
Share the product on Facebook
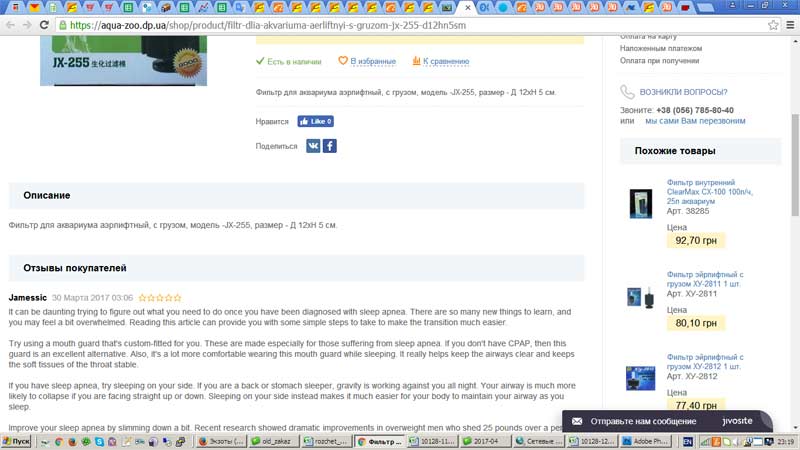tap(329, 146)
